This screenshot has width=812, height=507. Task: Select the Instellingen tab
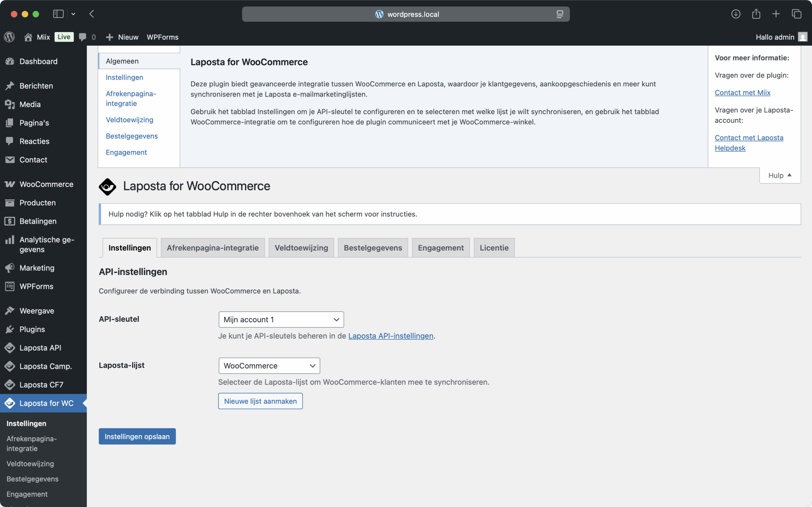click(130, 248)
